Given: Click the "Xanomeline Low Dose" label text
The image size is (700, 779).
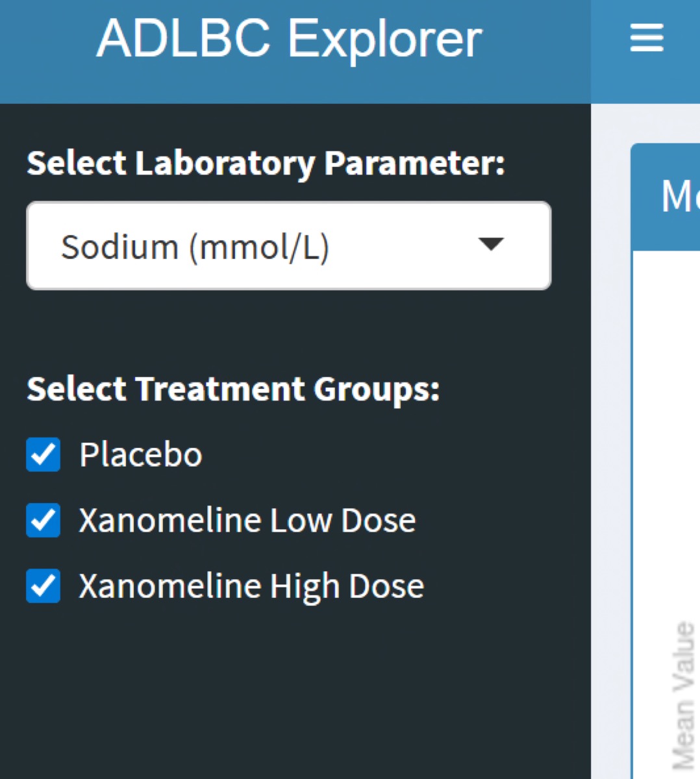Looking at the screenshot, I should [x=247, y=520].
